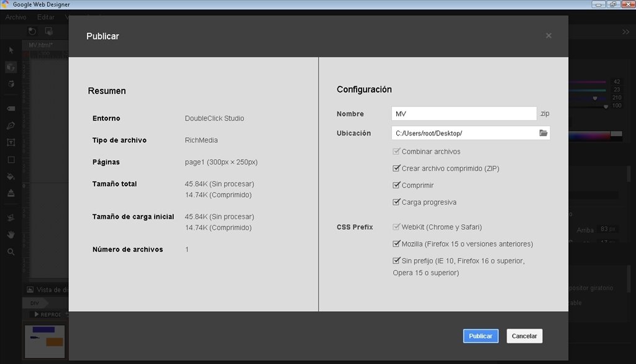636x364 pixels.
Task: Click the Resumen heading
Action: pyautogui.click(x=107, y=91)
